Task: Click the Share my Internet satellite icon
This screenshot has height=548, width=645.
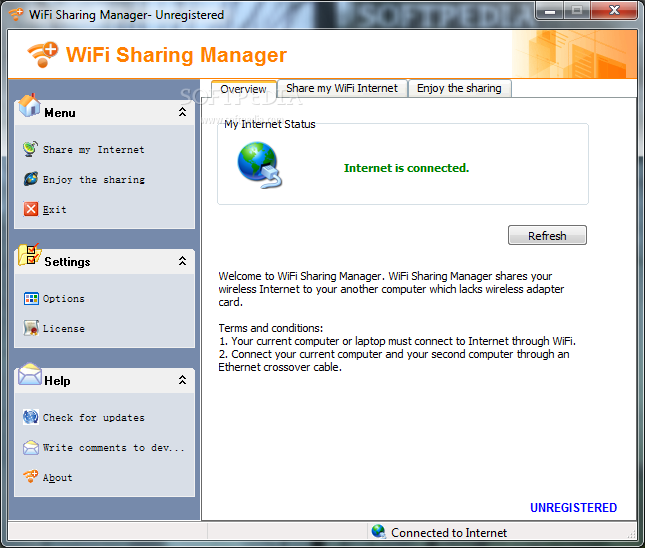Action: [x=30, y=149]
